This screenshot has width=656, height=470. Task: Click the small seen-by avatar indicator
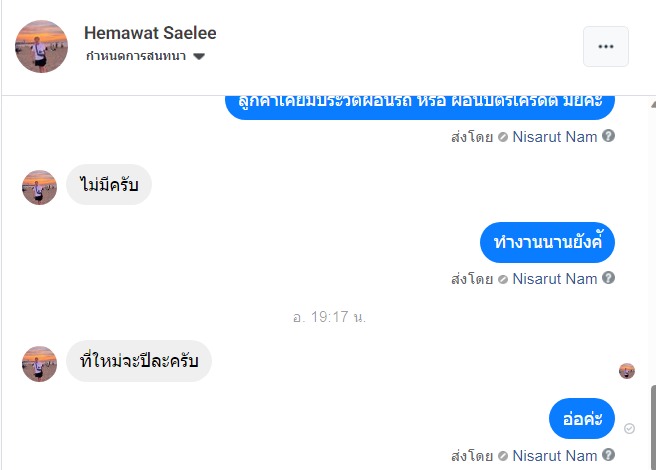point(627,371)
